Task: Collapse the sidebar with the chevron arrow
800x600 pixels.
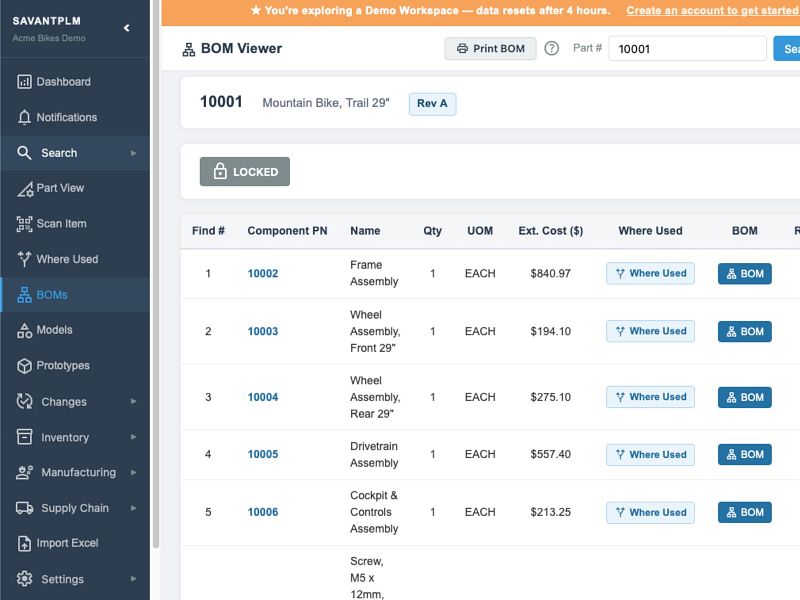Action: click(127, 28)
